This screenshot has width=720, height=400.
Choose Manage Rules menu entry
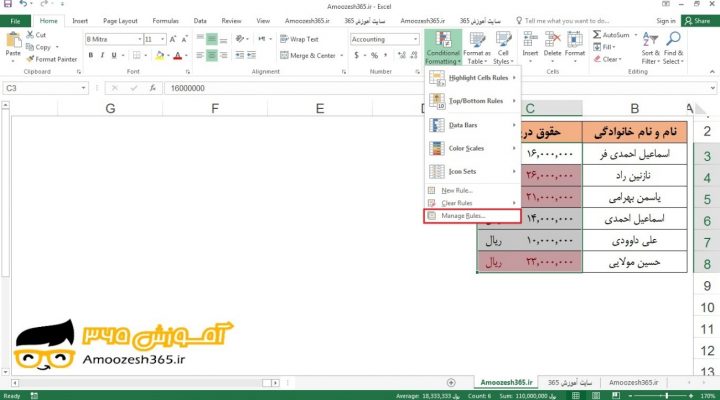coord(472,216)
